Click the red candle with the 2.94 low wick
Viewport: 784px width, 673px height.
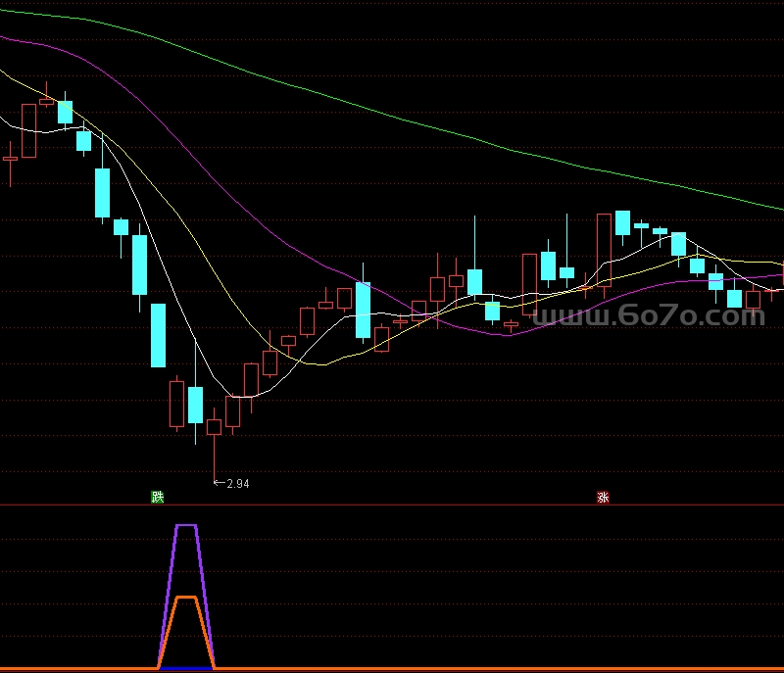coord(214,427)
